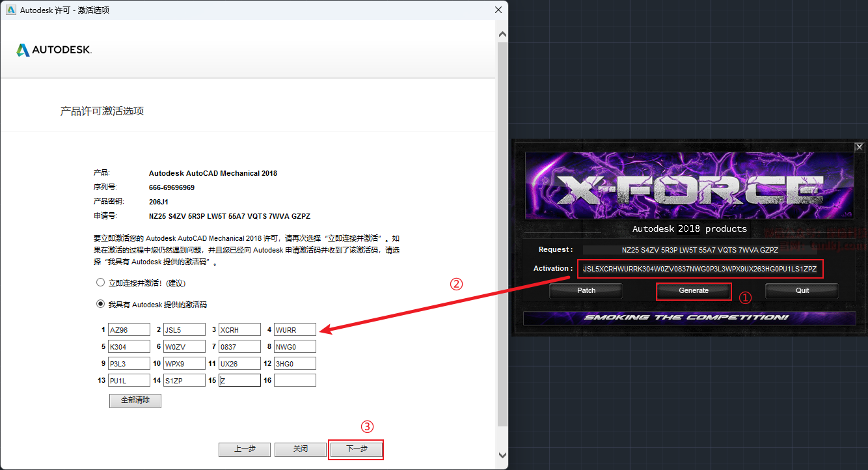The height and width of the screenshot is (470, 868).
Task: Proceed with the 下一步 button
Action: click(356, 449)
